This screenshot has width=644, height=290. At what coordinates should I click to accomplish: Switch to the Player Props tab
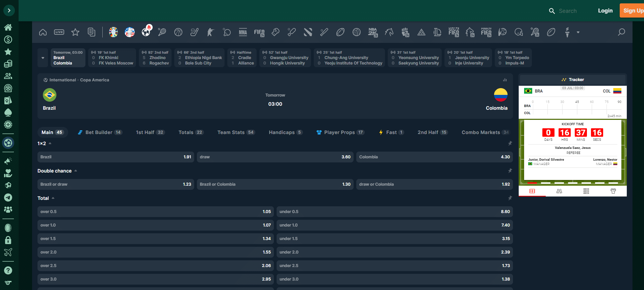pos(340,132)
